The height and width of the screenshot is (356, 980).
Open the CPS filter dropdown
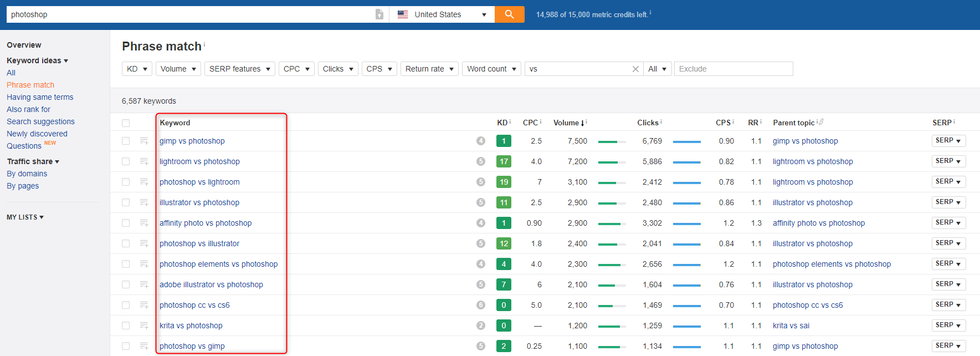379,69
